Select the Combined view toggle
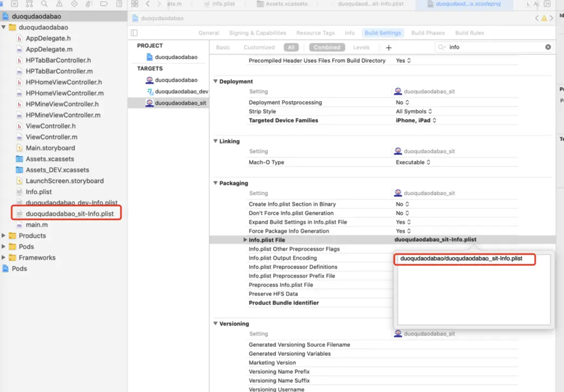The height and width of the screenshot is (392, 564). click(327, 47)
